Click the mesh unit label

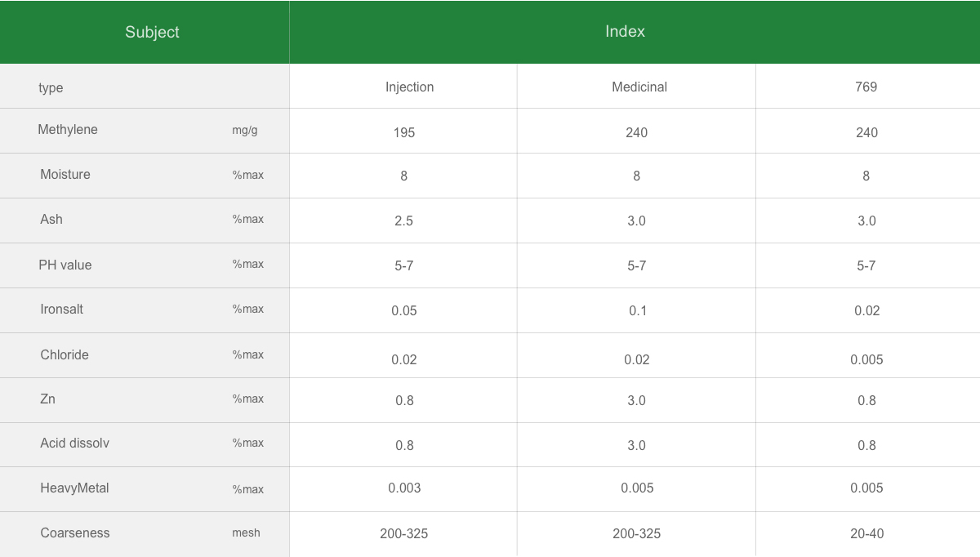coord(246,533)
